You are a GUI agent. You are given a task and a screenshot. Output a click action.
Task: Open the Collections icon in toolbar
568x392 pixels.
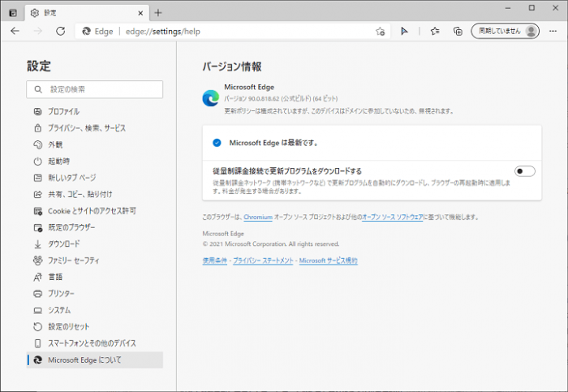tap(458, 32)
